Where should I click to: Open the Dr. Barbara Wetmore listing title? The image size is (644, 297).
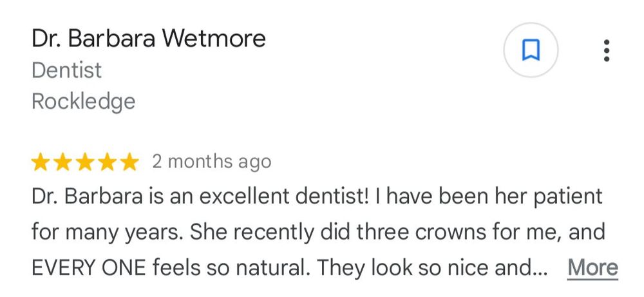pyautogui.click(x=148, y=39)
